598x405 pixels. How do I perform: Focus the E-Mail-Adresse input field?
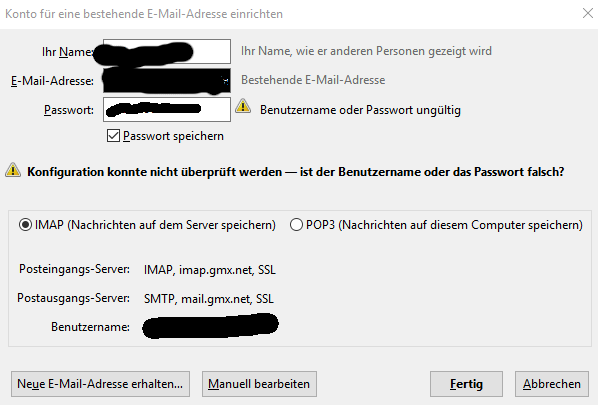tap(167, 80)
